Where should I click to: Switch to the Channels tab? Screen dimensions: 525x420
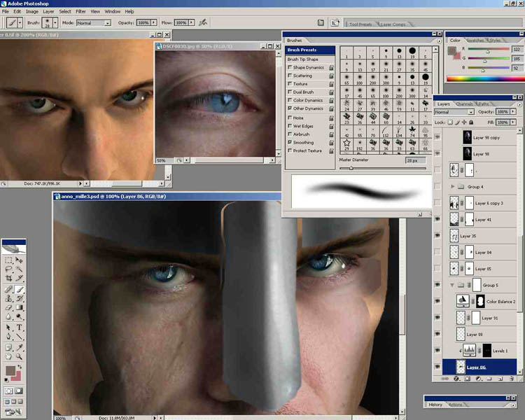tap(464, 104)
